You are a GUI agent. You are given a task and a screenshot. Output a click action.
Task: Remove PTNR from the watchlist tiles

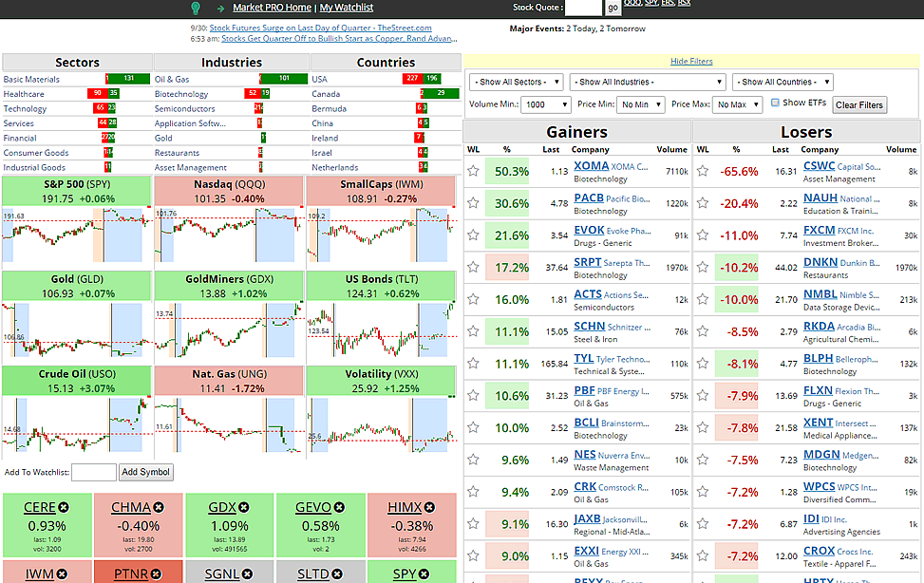(x=156, y=574)
